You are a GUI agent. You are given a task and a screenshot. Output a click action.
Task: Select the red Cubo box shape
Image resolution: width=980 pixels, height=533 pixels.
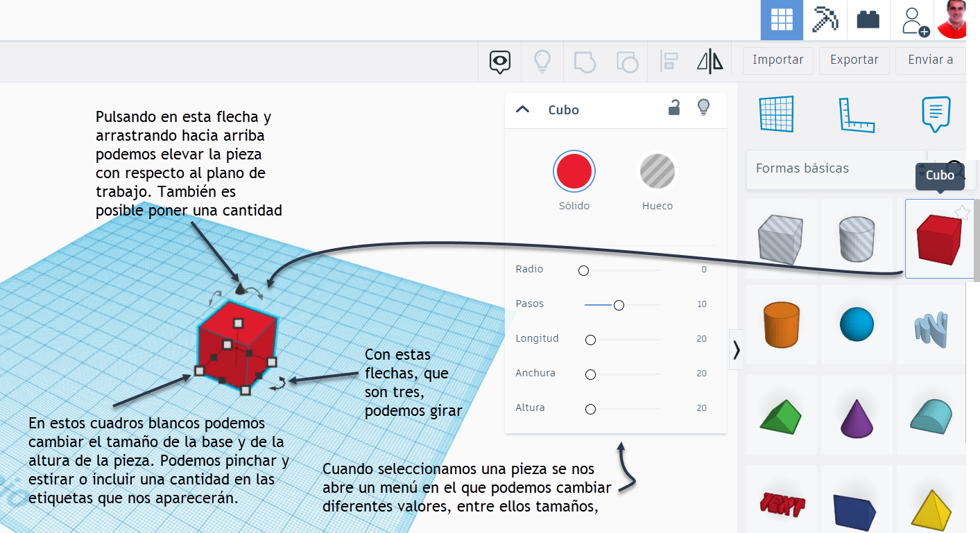[938, 239]
